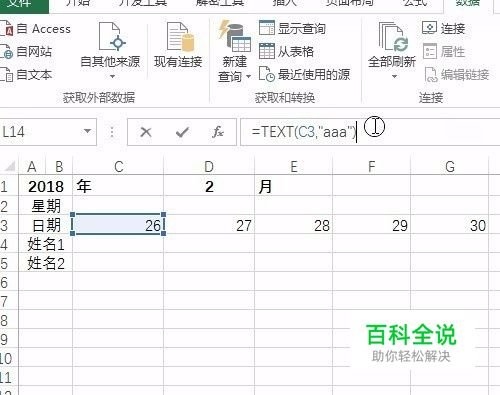The image size is (500, 395).
Task: Select column F header
Action: (371, 166)
